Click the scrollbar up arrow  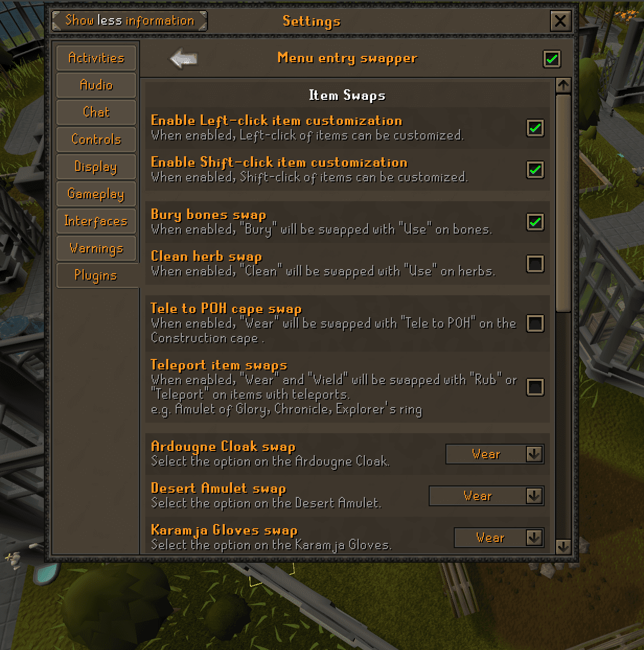coord(563,85)
